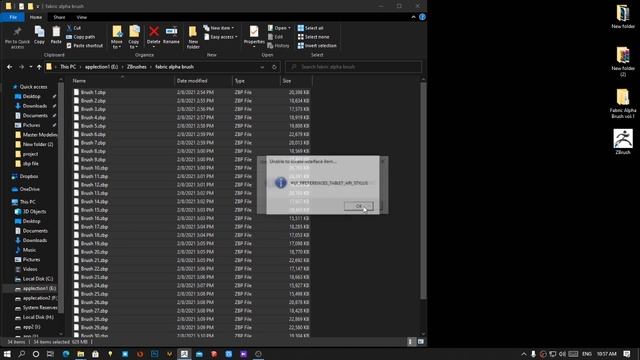Open the address bar history dropdown

(262, 67)
